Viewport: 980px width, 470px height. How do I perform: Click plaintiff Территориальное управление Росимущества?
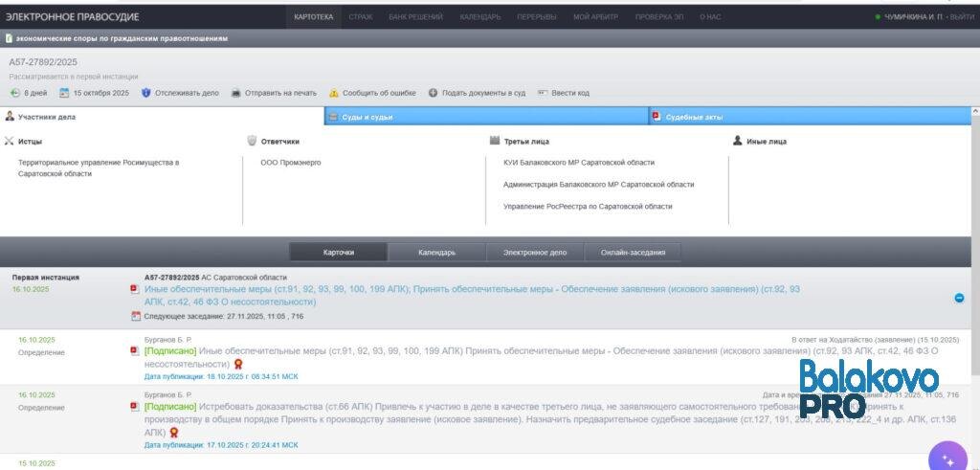(99, 168)
